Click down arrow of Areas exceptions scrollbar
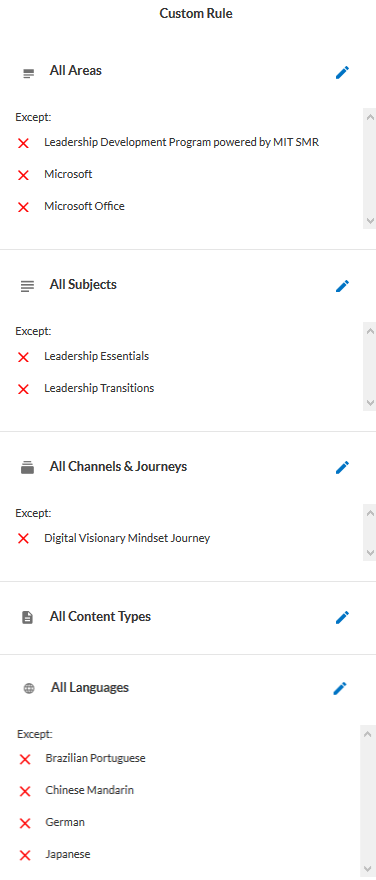This screenshot has width=376, height=880. (x=370, y=221)
